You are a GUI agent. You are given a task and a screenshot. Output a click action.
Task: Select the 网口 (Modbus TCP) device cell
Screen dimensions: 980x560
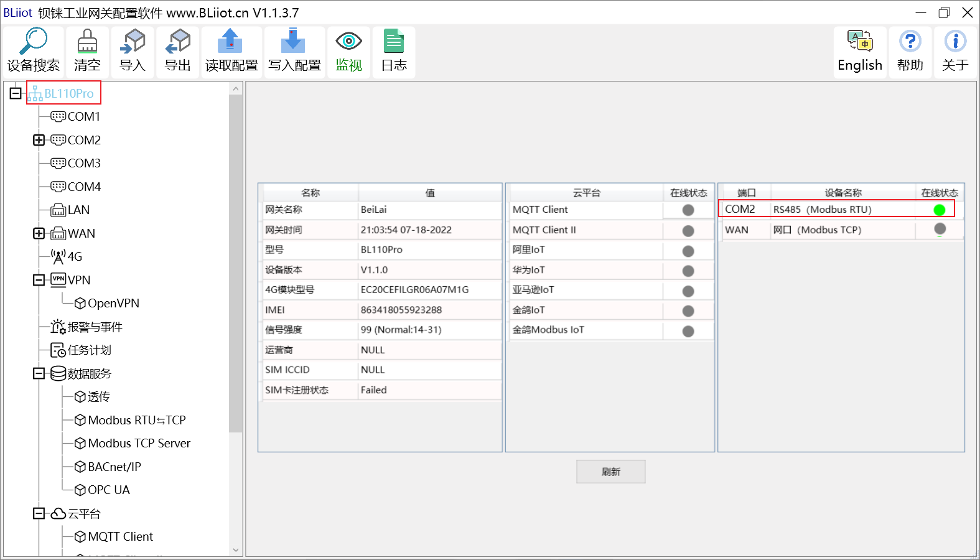843,230
